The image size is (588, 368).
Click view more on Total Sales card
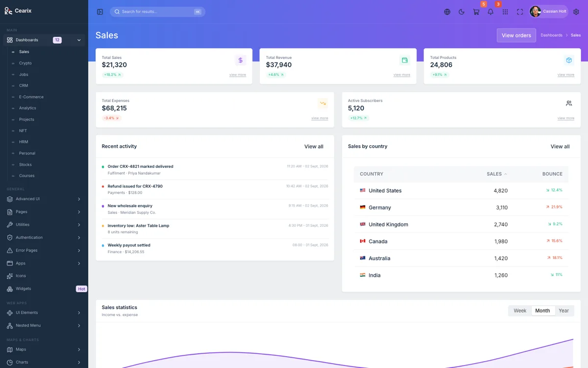coord(238,75)
